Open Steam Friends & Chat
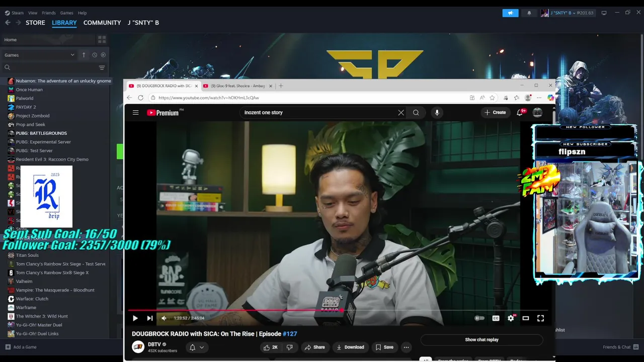Screen dimensions: 644x362 click(620, 347)
